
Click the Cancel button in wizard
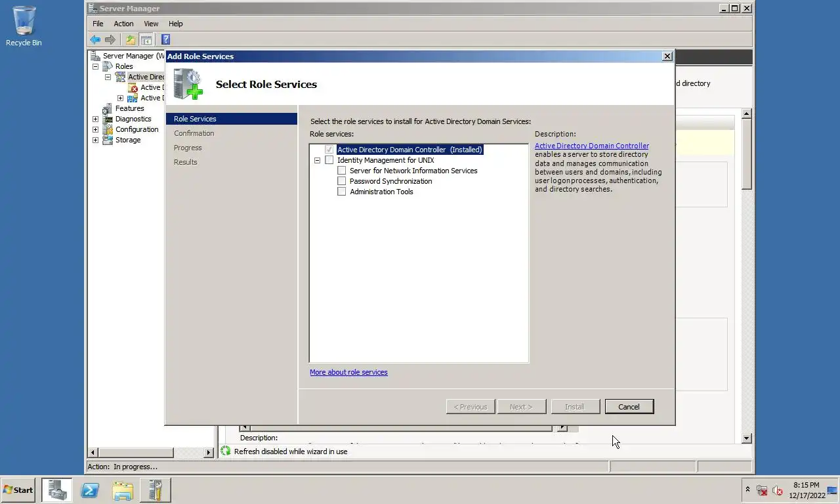[x=629, y=407]
